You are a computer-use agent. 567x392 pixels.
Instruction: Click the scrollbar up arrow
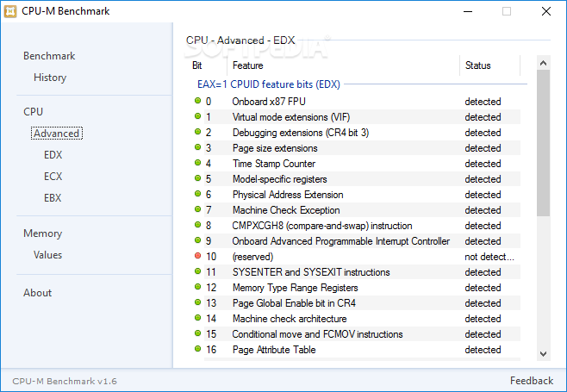pyautogui.click(x=543, y=63)
